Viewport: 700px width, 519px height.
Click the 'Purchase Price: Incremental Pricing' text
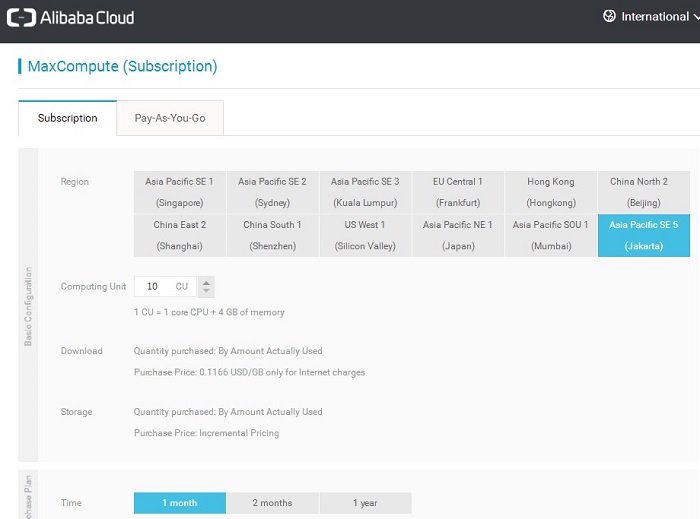206,433
